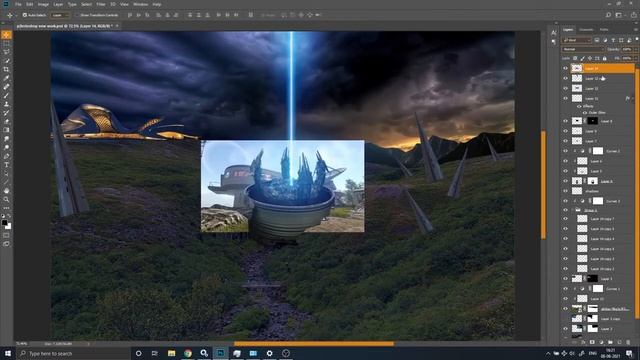Hide Group 1 using its eye icon
The height and width of the screenshot is (360, 640).
pos(566,210)
